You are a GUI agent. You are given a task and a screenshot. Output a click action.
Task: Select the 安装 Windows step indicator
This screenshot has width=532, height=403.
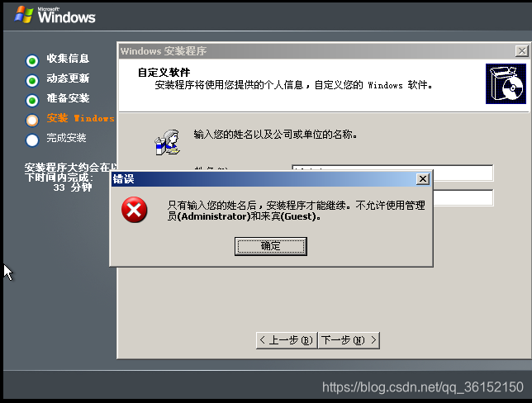pos(32,120)
